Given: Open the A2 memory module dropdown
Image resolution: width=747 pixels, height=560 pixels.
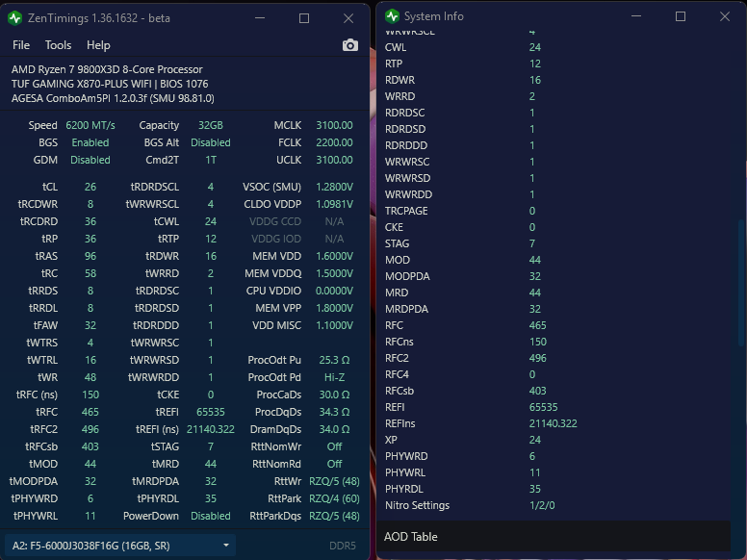Looking at the screenshot, I should (119, 546).
